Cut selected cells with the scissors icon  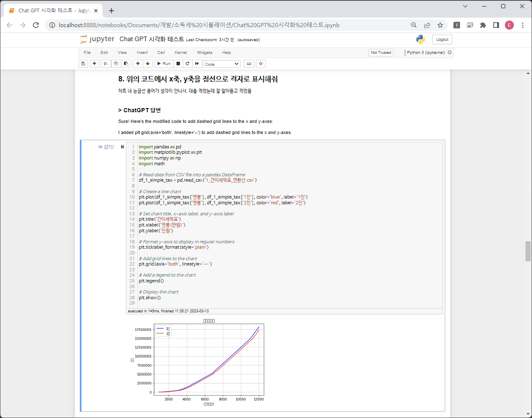(x=106, y=64)
